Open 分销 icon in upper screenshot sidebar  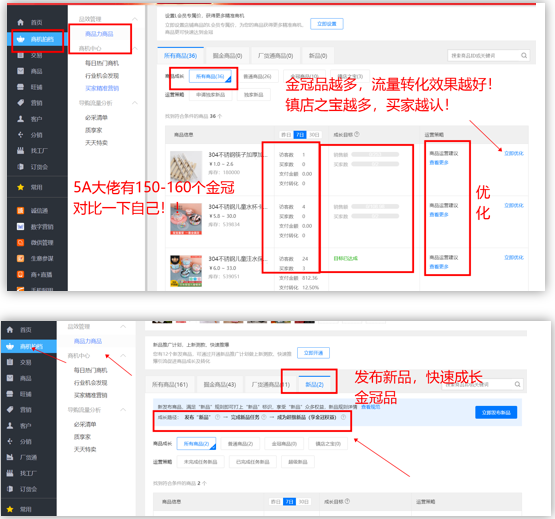click(x=21, y=135)
